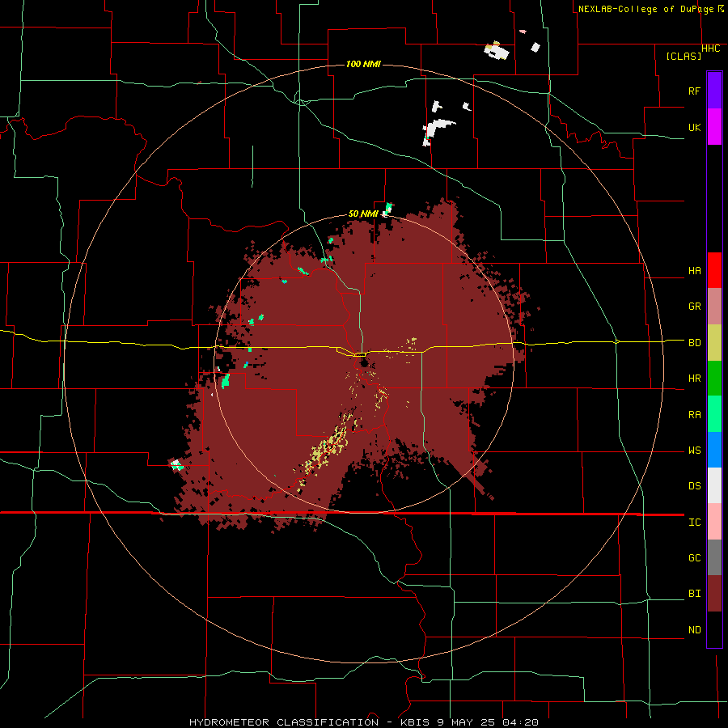The width and height of the screenshot is (728, 728).
Task: Click the magenta UK color swatch
Action: pyautogui.click(x=714, y=127)
